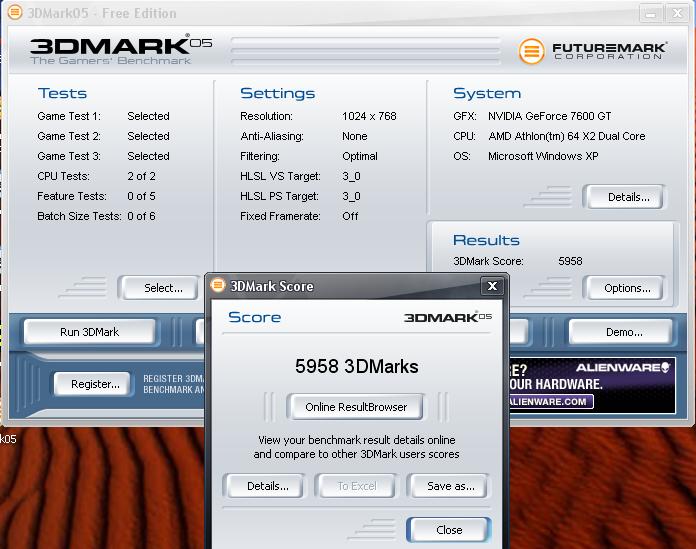Image resolution: width=696 pixels, height=549 pixels.
Task: Click the 'Tests' section heading
Action: (62, 93)
